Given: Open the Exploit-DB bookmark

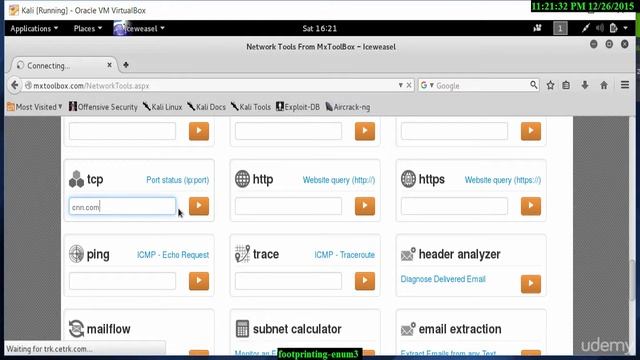Looking at the screenshot, I should [x=298, y=107].
